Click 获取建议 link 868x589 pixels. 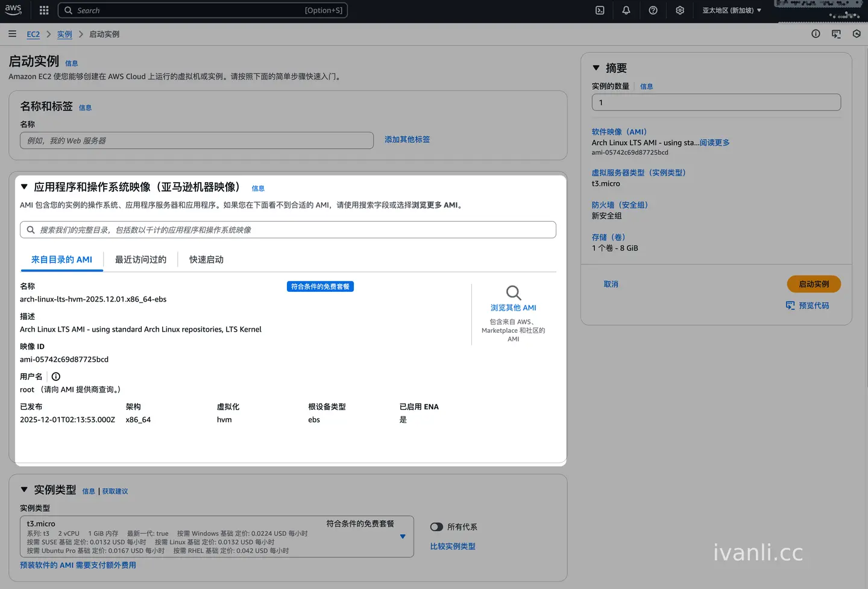(115, 491)
